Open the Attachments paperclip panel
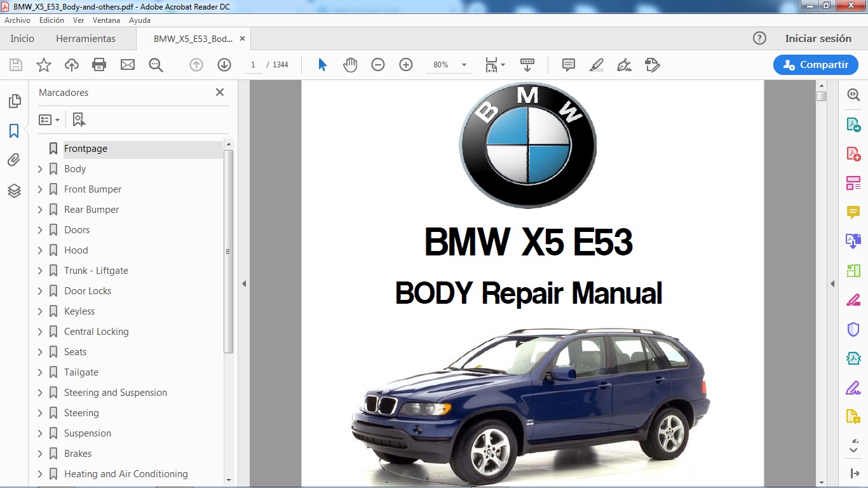 click(x=14, y=160)
